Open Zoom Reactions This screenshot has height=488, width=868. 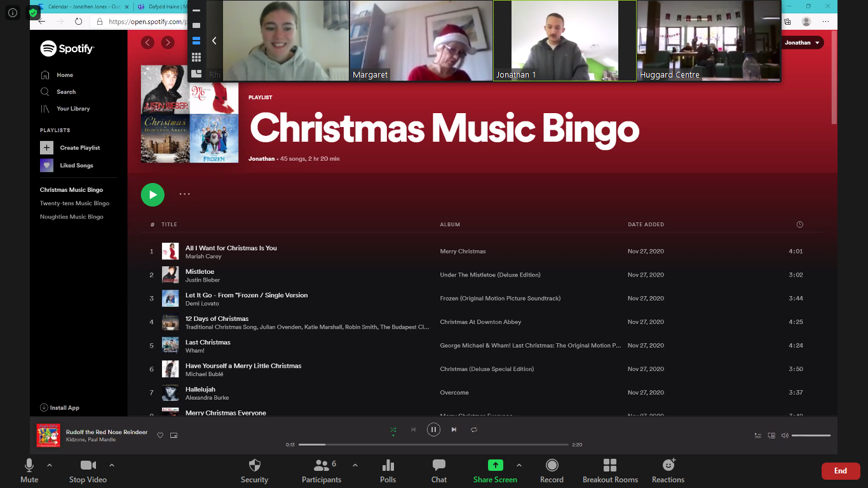coord(668,471)
